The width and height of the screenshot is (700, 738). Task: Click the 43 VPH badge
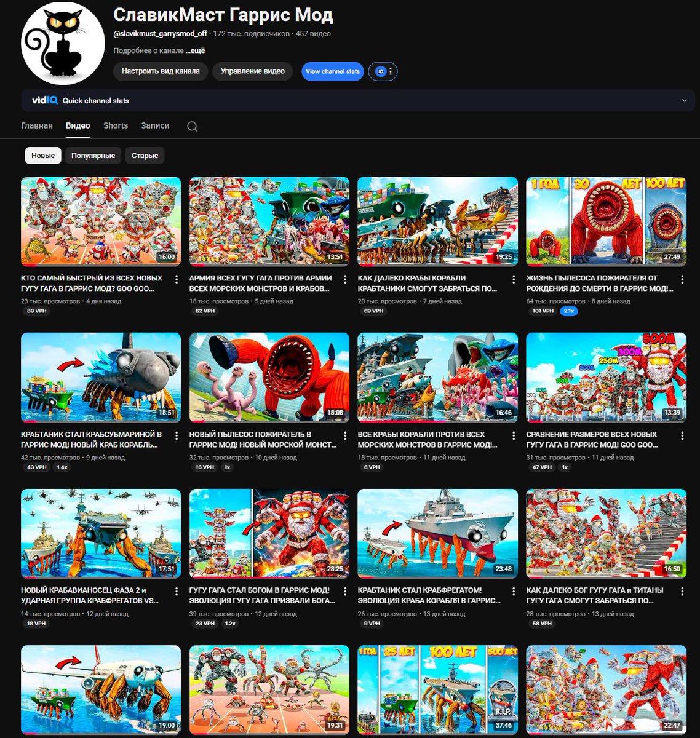36,467
